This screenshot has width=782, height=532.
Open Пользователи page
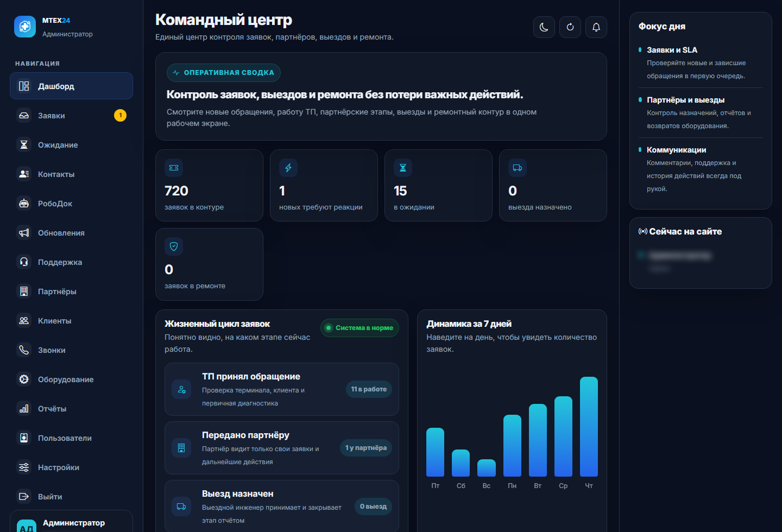pyautogui.click(x=71, y=438)
